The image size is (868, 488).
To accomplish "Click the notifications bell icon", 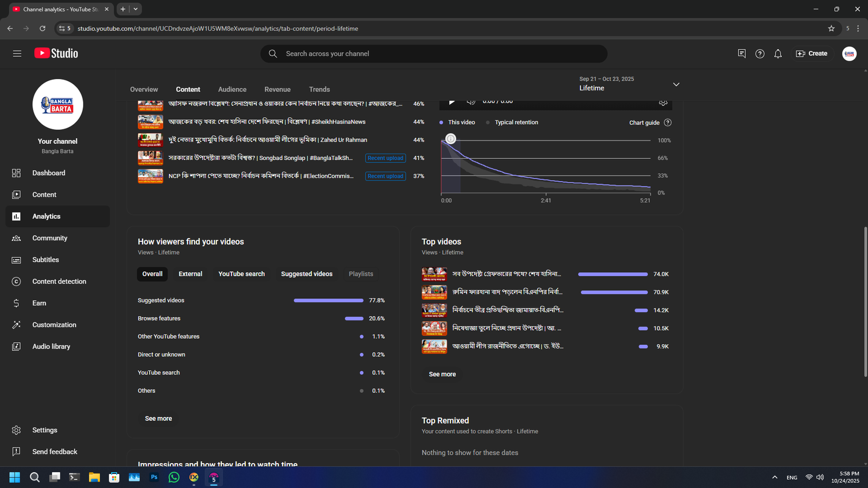I will [778, 54].
